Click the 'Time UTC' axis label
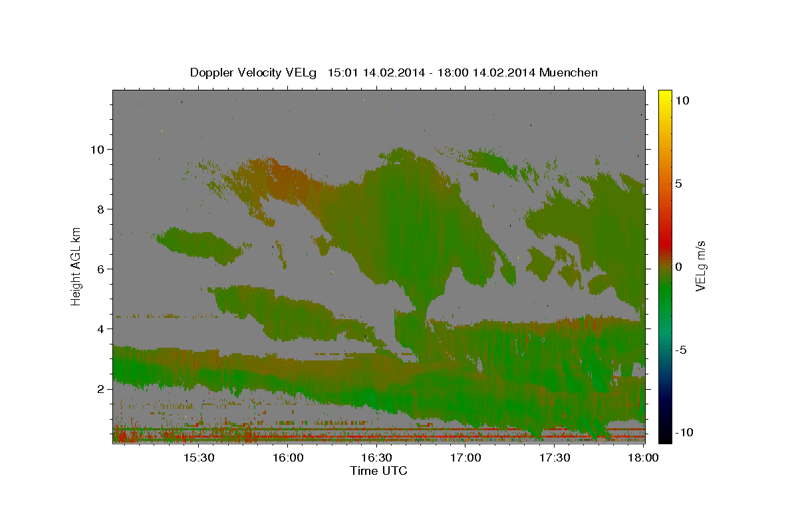This screenshot has width=798, height=532. click(378, 471)
